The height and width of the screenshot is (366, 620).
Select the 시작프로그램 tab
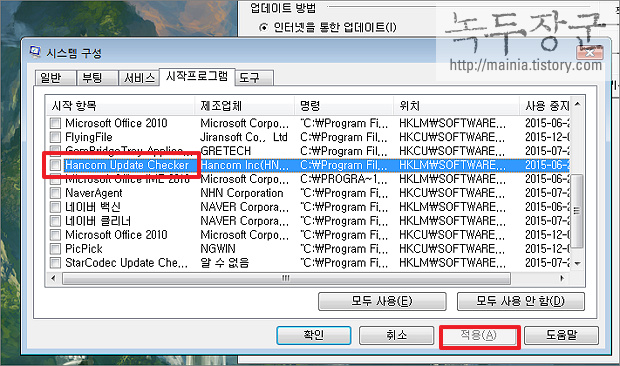[x=197, y=76]
